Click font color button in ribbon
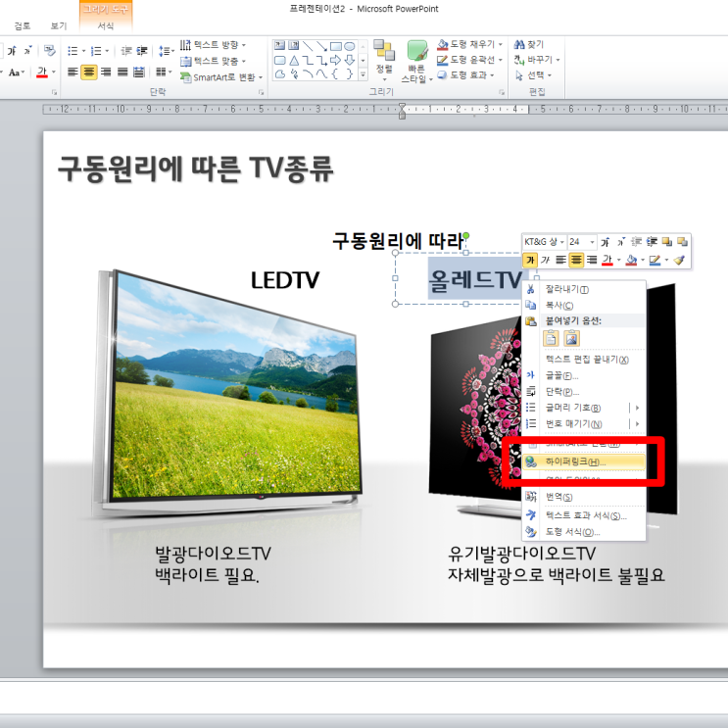Image resolution: width=728 pixels, height=728 pixels. tap(42, 72)
